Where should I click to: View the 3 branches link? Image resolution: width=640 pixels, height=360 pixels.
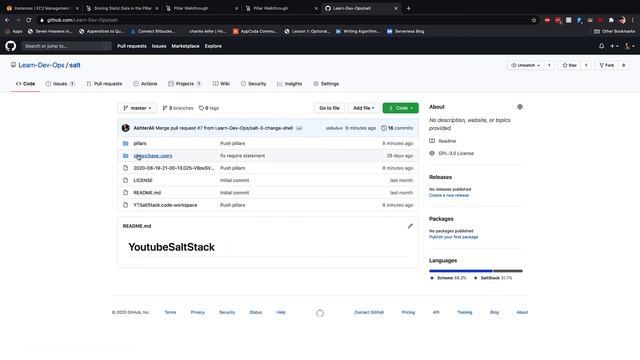[x=178, y=108]
